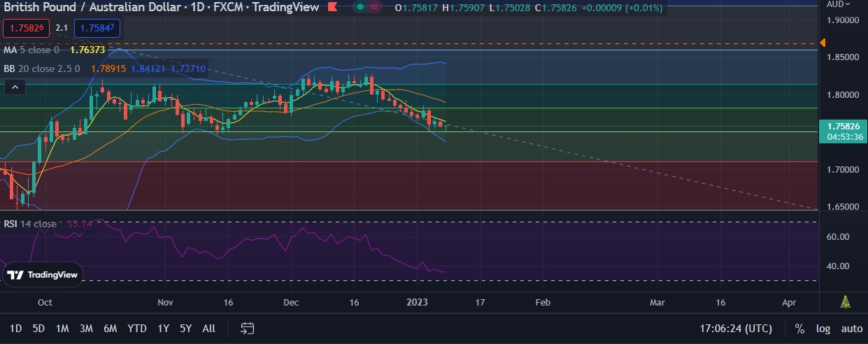Click the red sell price 1.75826 button
This screenshot has height=344, width=868.
click(x=26, y=29)
